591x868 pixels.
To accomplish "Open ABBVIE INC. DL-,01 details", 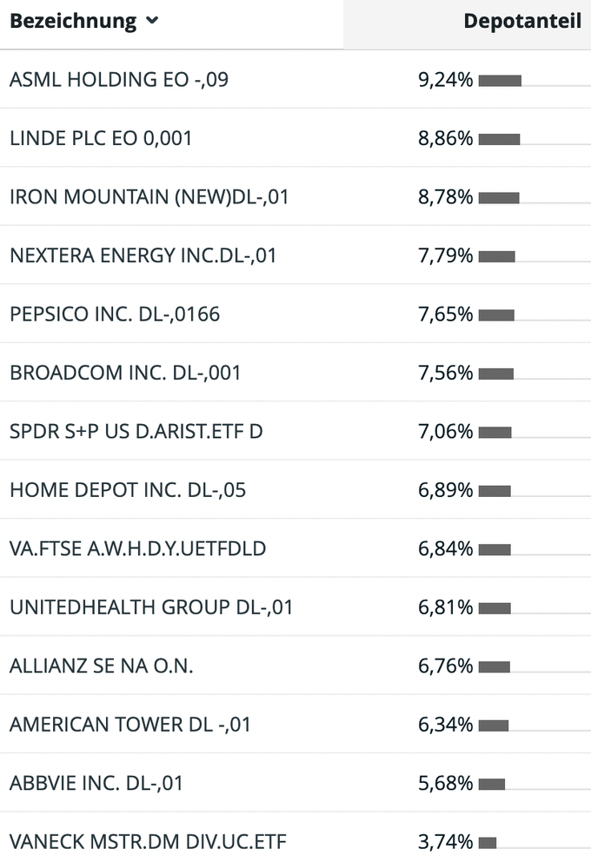I will tap(96, 784).
